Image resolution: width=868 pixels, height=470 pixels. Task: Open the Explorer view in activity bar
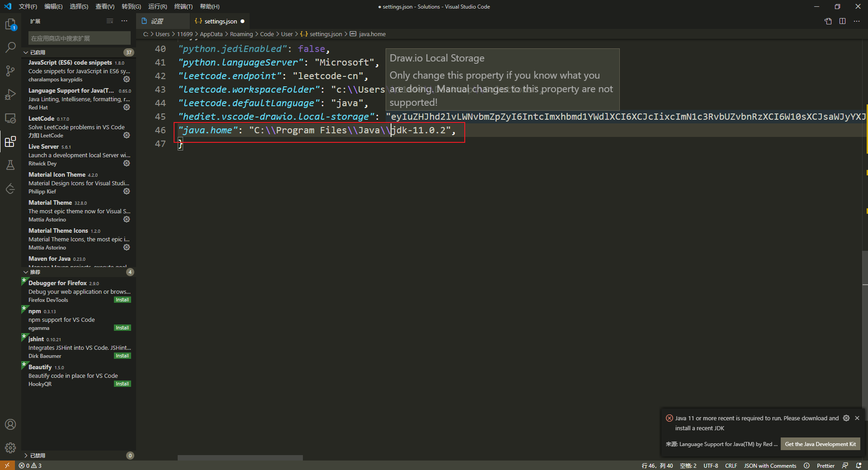point(10,23)
